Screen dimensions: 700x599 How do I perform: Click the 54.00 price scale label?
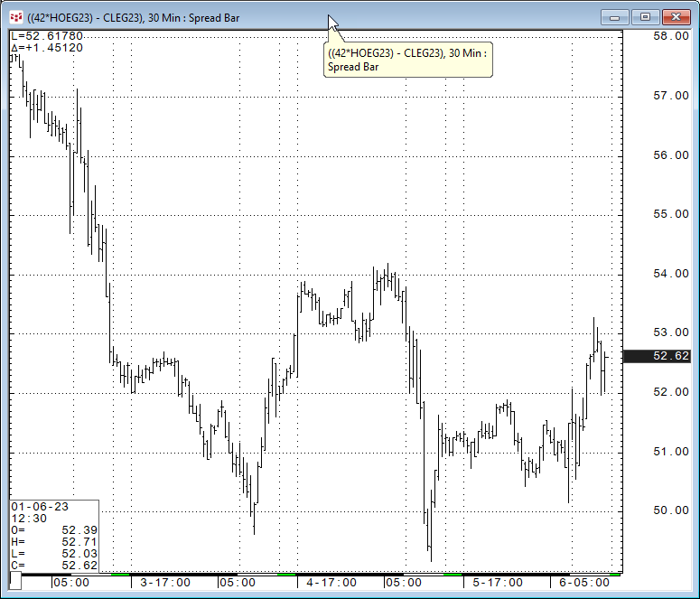tap(670, 274)
